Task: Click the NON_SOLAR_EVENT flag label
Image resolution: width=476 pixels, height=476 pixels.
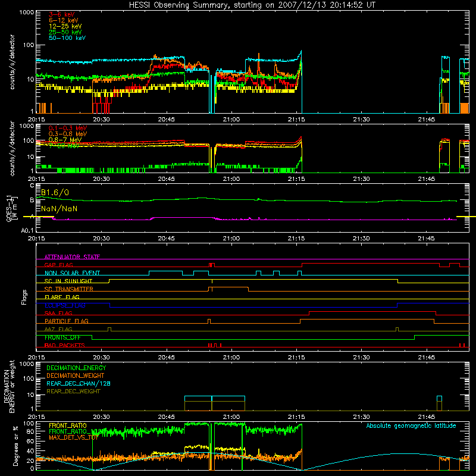Action: click(72, 273)
